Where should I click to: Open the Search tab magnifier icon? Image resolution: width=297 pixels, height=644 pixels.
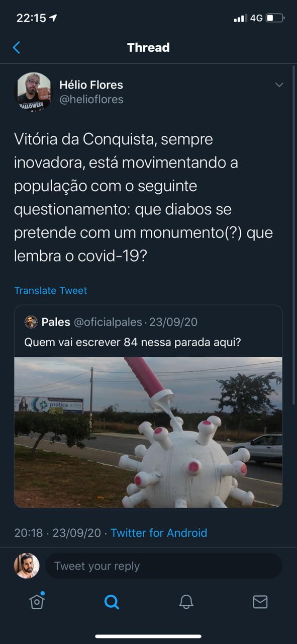tap(112, 601)
